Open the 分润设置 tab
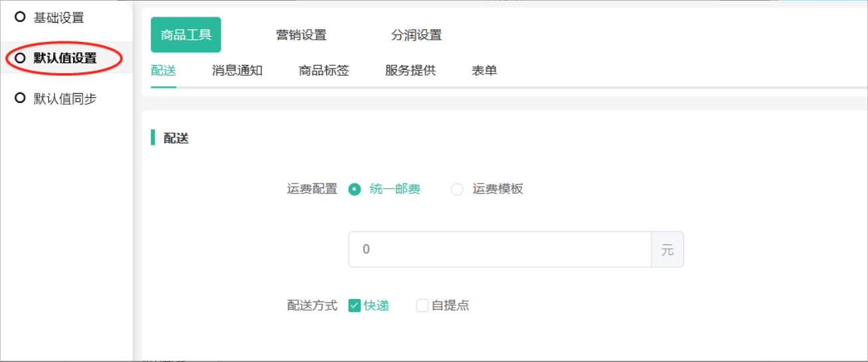 416,35
